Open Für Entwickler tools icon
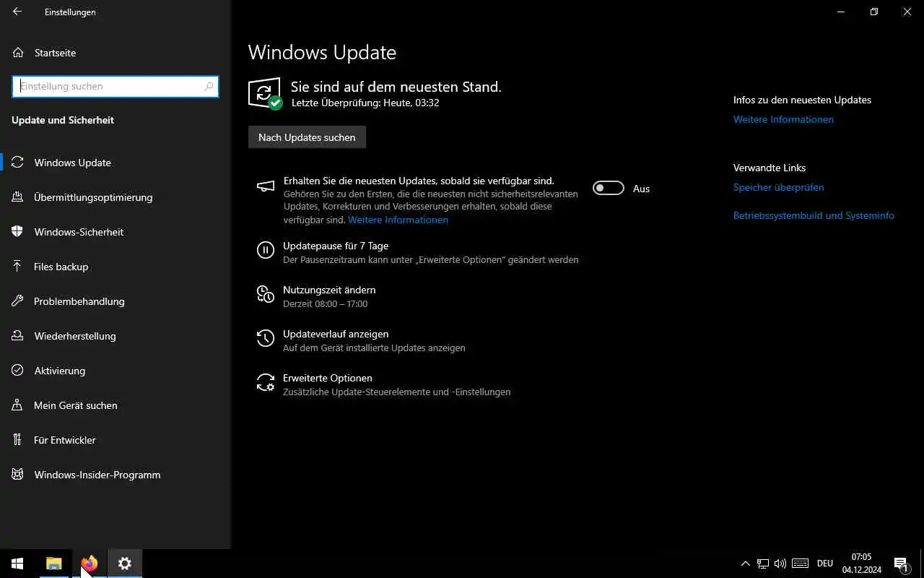 click(x=18, y=440)
